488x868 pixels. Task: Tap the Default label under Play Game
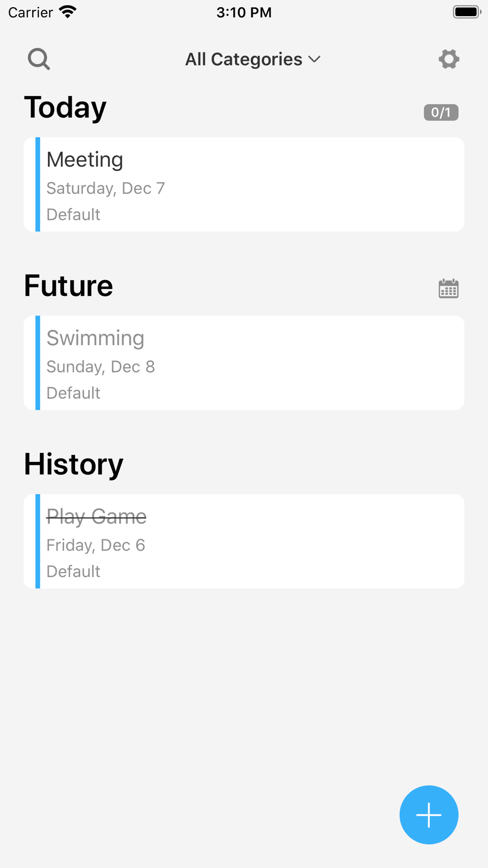73,571
